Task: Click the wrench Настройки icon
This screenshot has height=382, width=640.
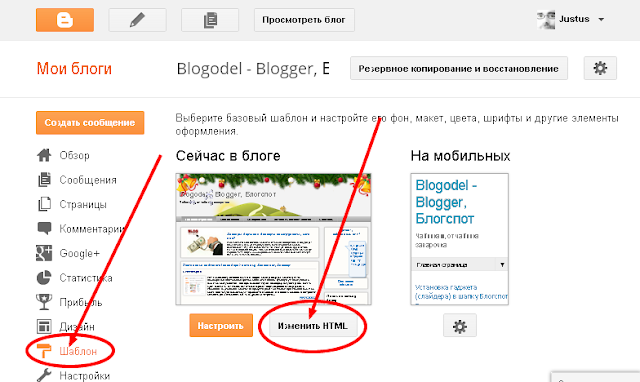Action: pyautogui.click(x=44, y=375)
